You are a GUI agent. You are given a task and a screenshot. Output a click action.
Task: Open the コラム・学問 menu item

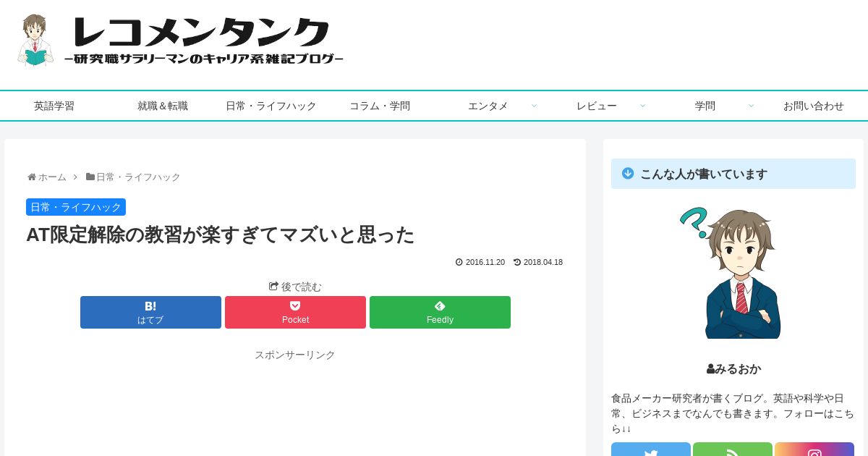point(380,106)
